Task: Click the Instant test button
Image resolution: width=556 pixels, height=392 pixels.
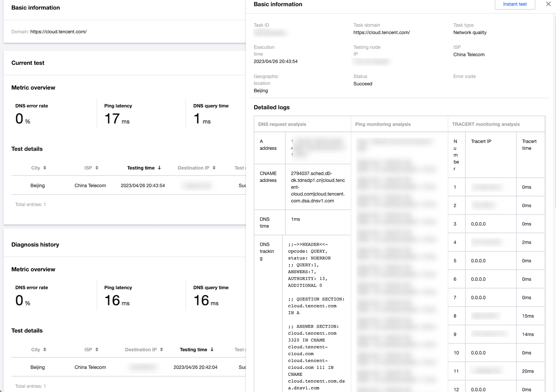Action: [515, 4]
